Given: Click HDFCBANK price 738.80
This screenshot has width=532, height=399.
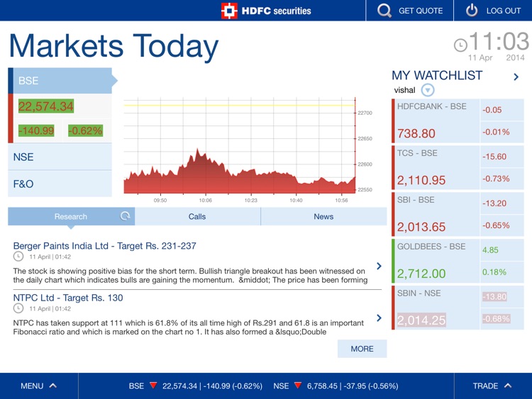Looking at the screenshot, I should pyautogui.click(x=416, y=133).
